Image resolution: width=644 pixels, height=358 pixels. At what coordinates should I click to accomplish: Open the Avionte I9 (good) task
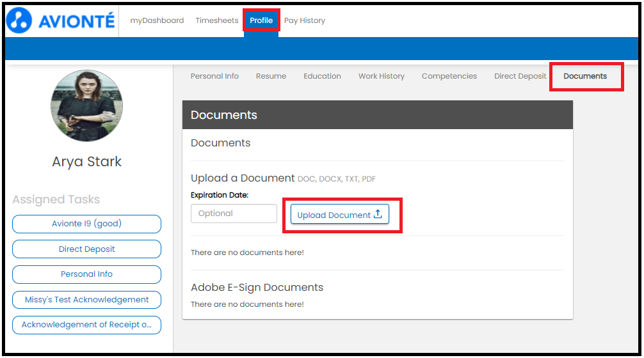pos(86,224)
